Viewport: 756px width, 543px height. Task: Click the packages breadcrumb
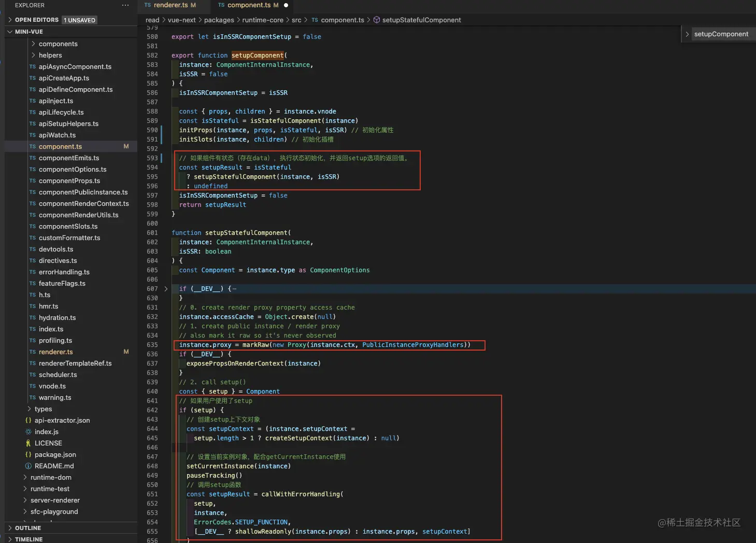click(219, 20)
